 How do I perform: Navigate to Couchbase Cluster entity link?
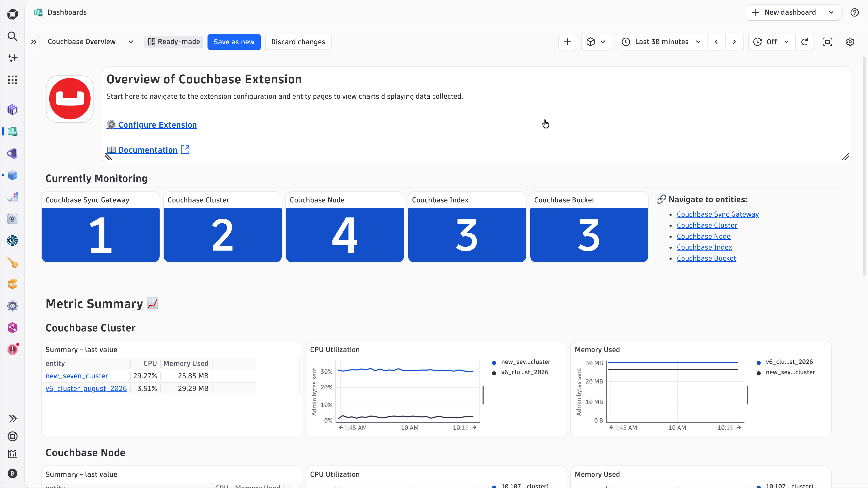tap(707, 225)
